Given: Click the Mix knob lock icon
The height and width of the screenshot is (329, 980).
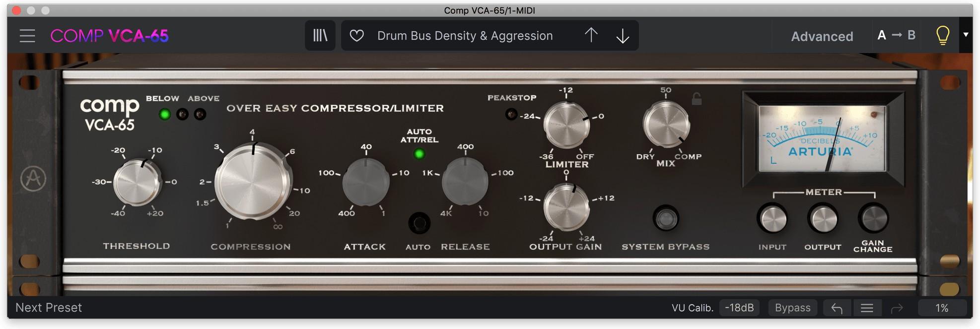Looking at the screenshot, I should click(697, 99).
